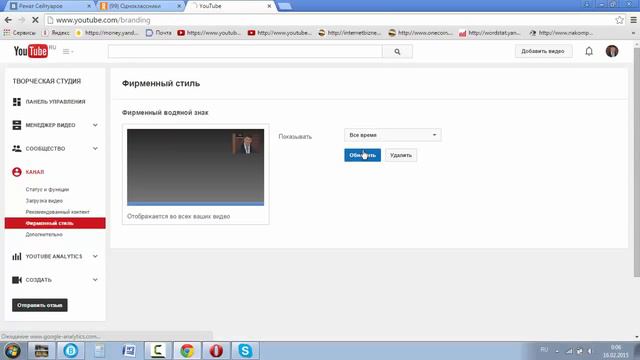Click Добавить видео button
Viewport: 640px width, 360px height.
(x=543, y=51)
